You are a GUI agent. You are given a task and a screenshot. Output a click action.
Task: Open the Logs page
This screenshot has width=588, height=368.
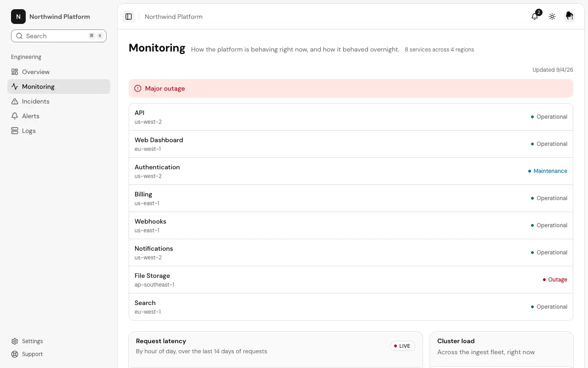[59, 131]
